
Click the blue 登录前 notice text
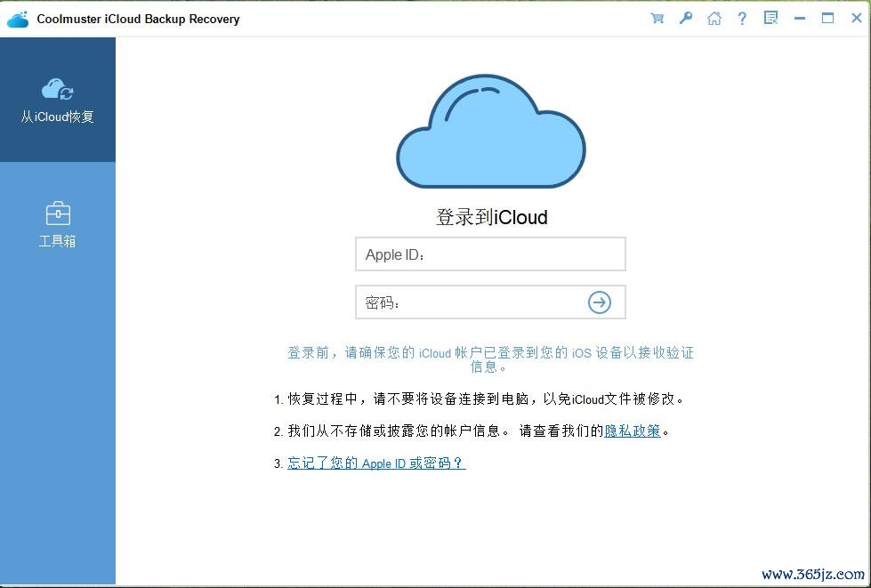(490, 359)
